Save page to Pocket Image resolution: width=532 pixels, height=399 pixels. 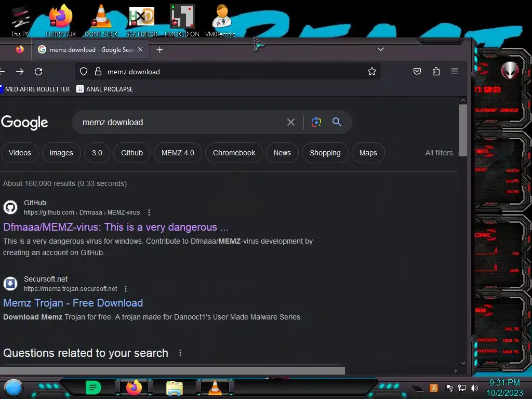click(417, 71)
